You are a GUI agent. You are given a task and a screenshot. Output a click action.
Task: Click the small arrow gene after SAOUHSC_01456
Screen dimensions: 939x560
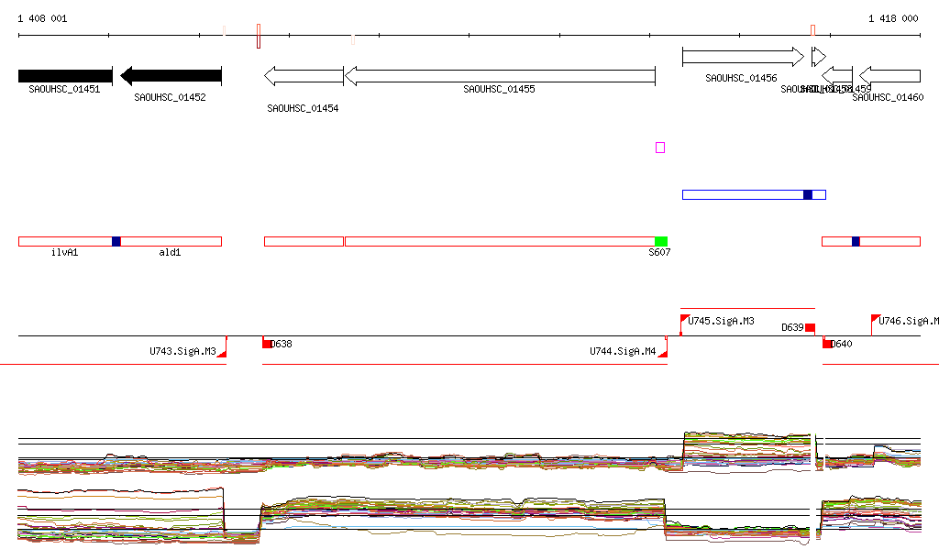tap(819, 57)
